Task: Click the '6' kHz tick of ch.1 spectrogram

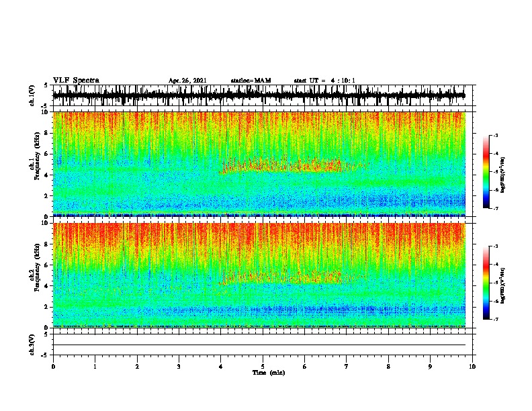Action: tap(47, 154)
